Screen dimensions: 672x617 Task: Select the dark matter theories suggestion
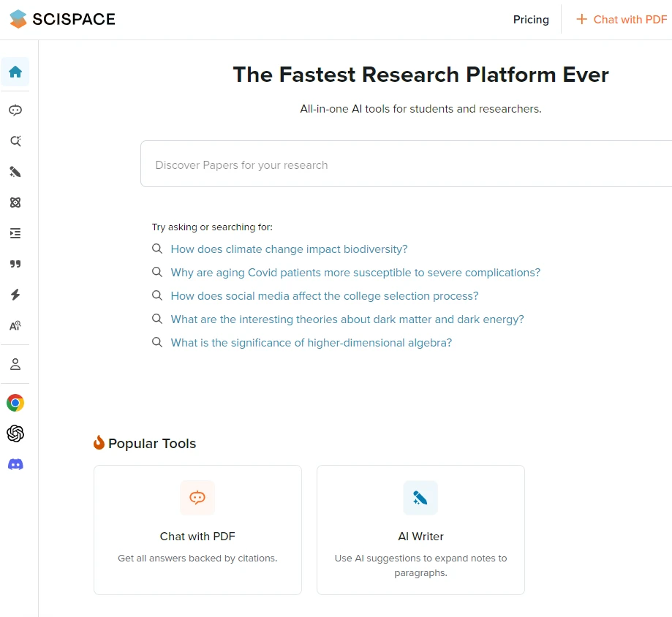click(x=347, y=319)
